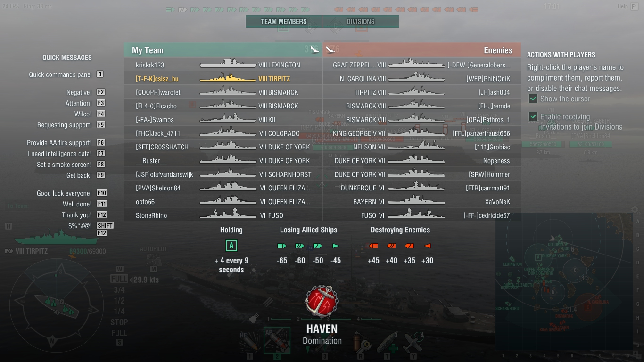Switch to the Divisions tab
Viewport: 644px width, 362px height.
(361, 21)
